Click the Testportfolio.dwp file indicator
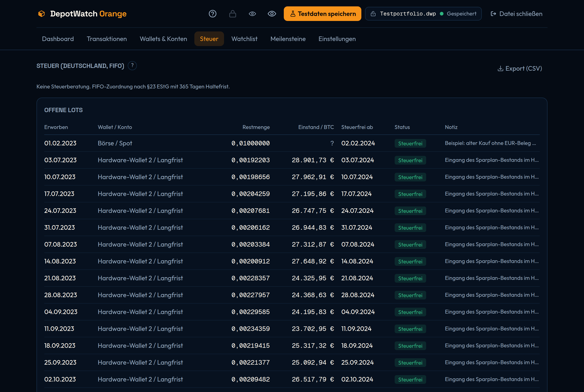 coord(423,14)
